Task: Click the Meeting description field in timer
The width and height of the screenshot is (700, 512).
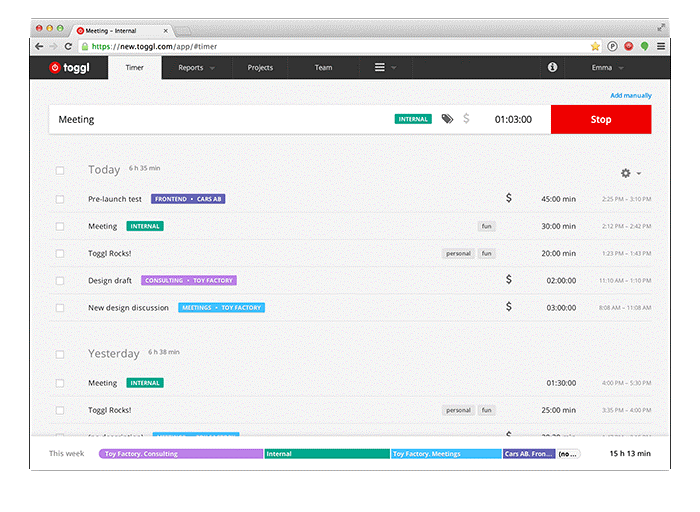Action: click(221, 119)
